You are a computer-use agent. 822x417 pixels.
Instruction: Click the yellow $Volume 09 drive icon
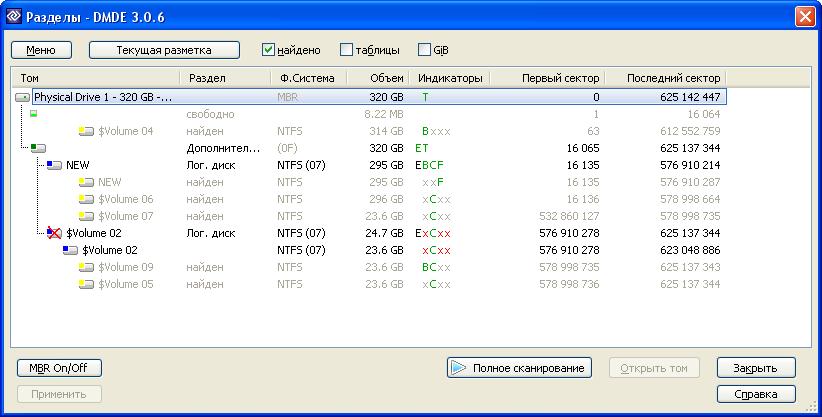pyautogui.click(x=87, y=267)
